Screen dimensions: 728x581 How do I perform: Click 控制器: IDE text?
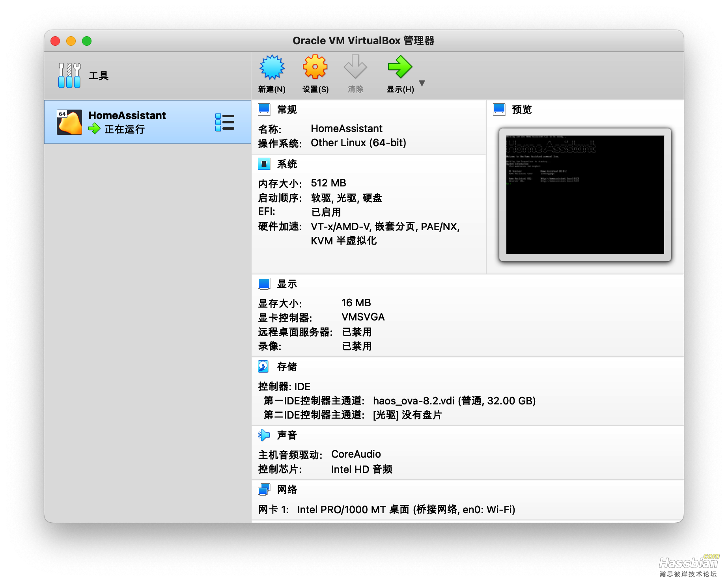point(284,386)
